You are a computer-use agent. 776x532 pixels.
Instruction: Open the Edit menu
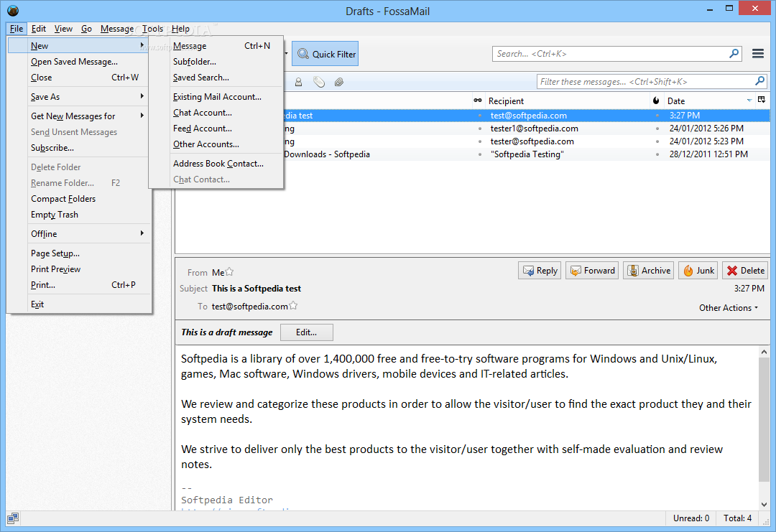[38, 29]
